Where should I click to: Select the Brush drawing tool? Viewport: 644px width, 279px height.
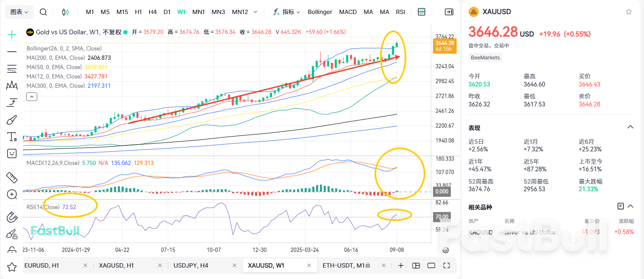pyautogui.click(x=11, y=120)
